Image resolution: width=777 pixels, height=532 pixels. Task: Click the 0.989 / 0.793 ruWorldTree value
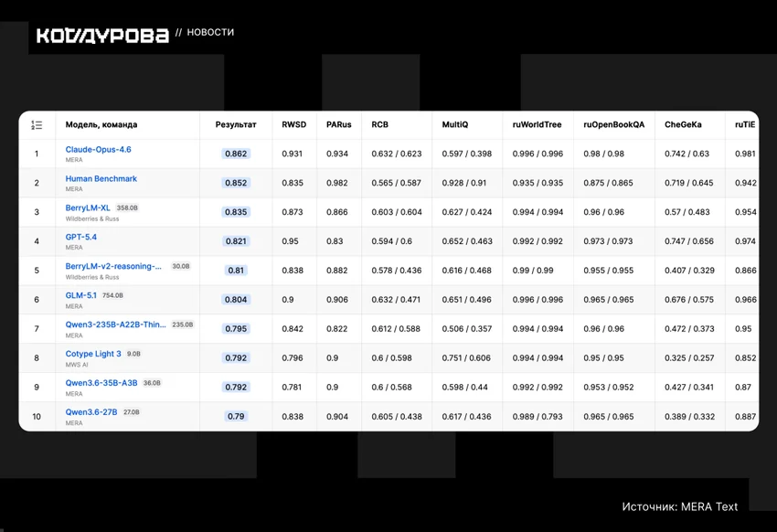[538, 417]
